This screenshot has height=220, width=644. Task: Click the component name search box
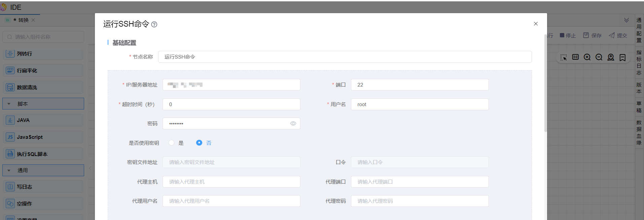pyautogui.click(x=43, y=37)
